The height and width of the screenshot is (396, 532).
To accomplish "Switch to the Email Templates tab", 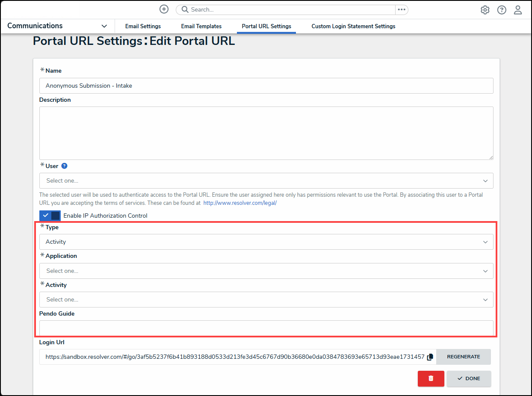I will pyautogui.click(x=201, y=26).
